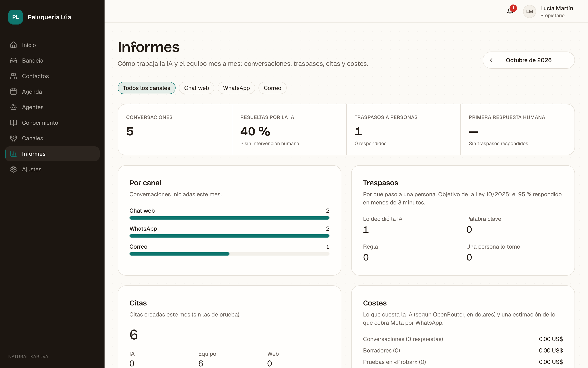Viewport: 588px width, 368px height.
Task: Click the Conversaciones card value 5
Action: coord(130,131)
